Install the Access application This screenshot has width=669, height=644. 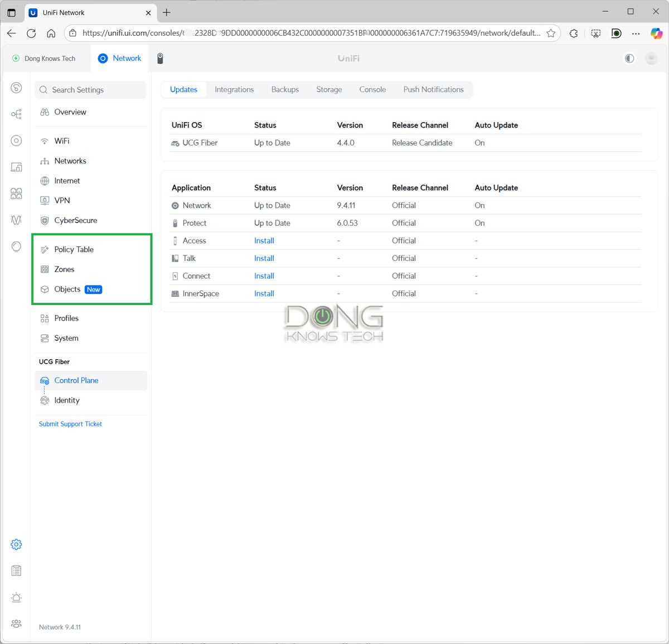(x=264, y=241)
